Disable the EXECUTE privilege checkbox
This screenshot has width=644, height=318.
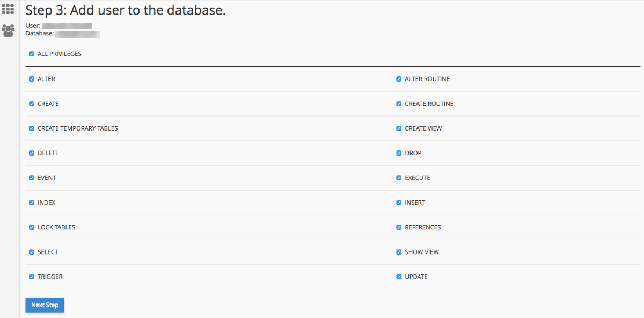(399, 178)
